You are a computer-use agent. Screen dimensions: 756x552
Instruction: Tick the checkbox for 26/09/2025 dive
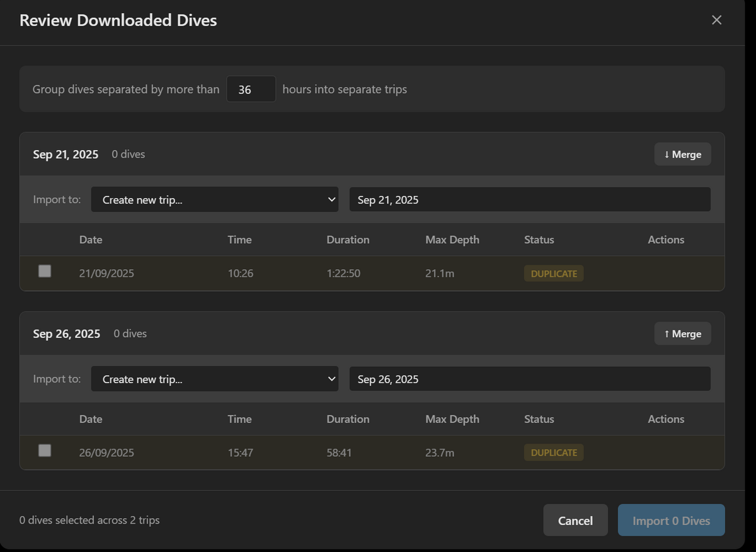click(45, 451)
